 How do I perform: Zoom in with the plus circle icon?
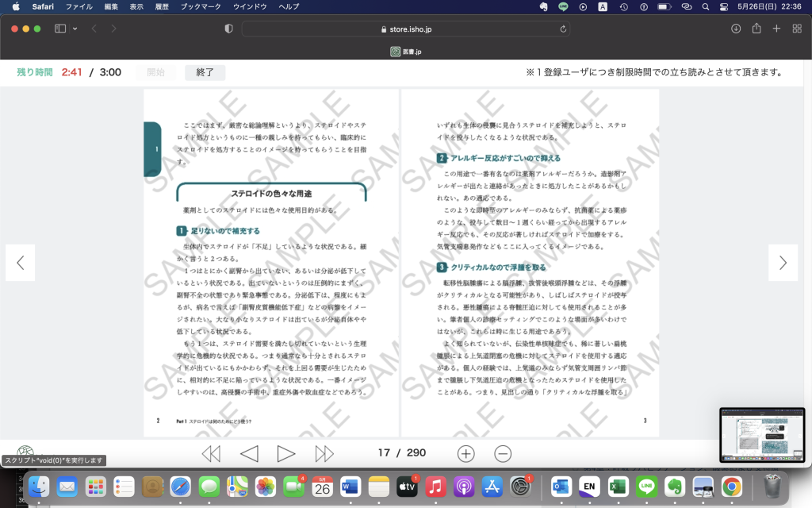pyautogui.click(x=466, y=453)
